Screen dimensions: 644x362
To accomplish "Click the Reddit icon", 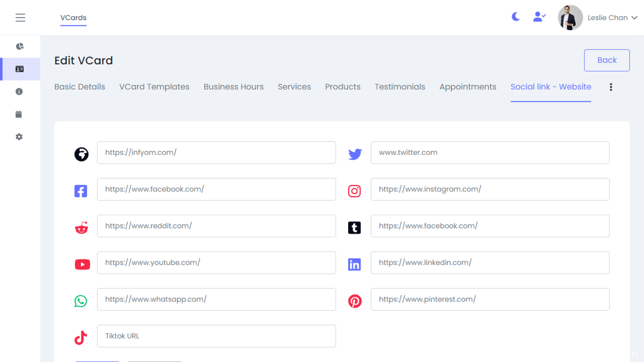I will tap(81, 228).
